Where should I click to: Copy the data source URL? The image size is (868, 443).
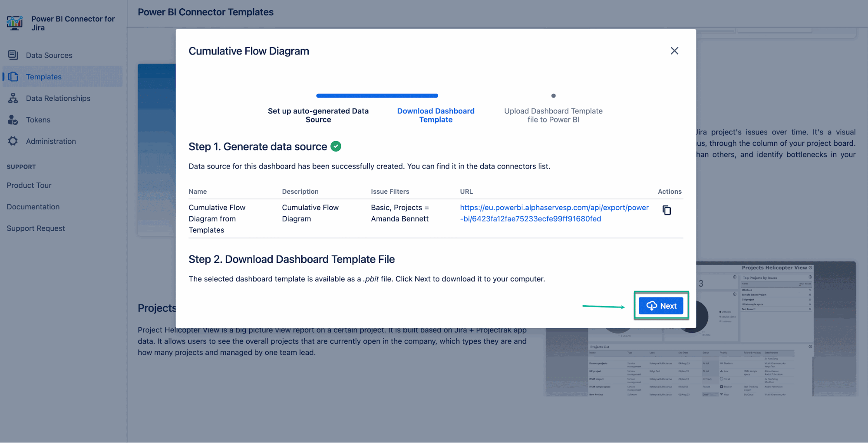(x=667, y=210)
